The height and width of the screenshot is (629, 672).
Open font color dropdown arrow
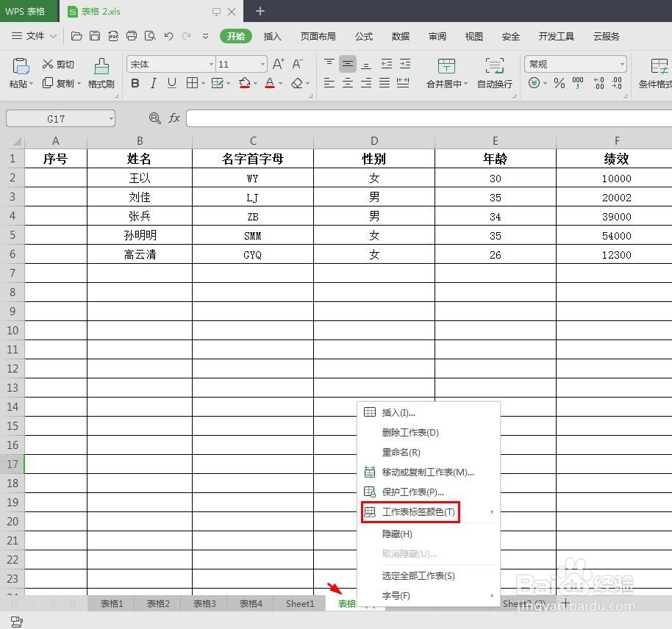click(281, 83)
